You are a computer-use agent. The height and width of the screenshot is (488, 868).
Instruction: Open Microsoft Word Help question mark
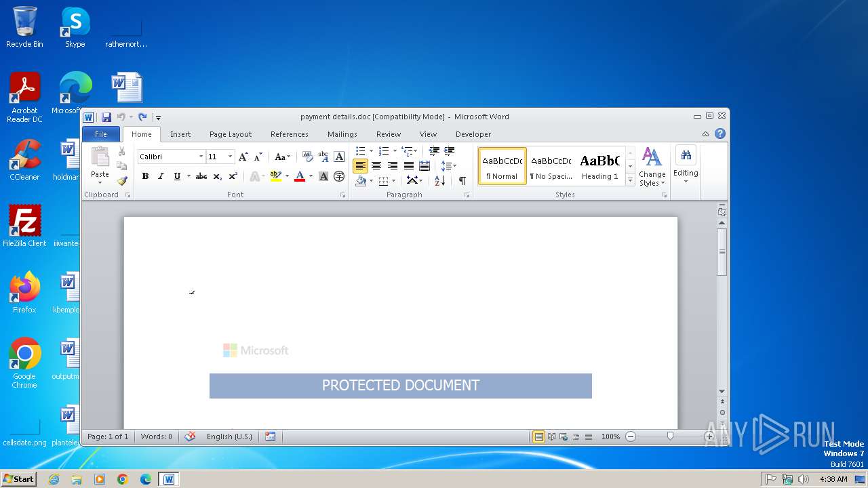[x=720, y=134]
